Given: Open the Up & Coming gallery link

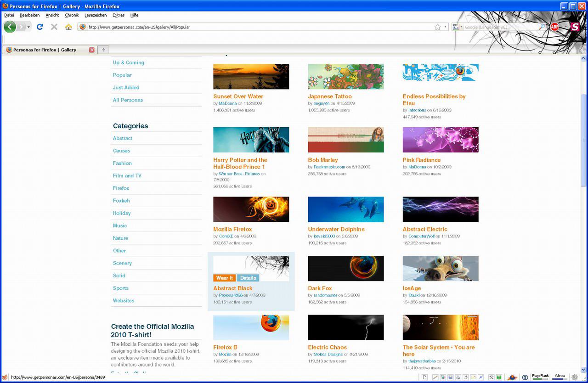Looking at the screenshot, I should coord(129,62).
